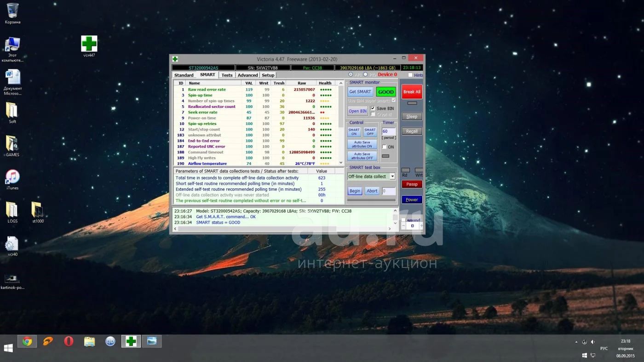
Task: Switch to the Tests tab
Action: click(x=227, y=75)
